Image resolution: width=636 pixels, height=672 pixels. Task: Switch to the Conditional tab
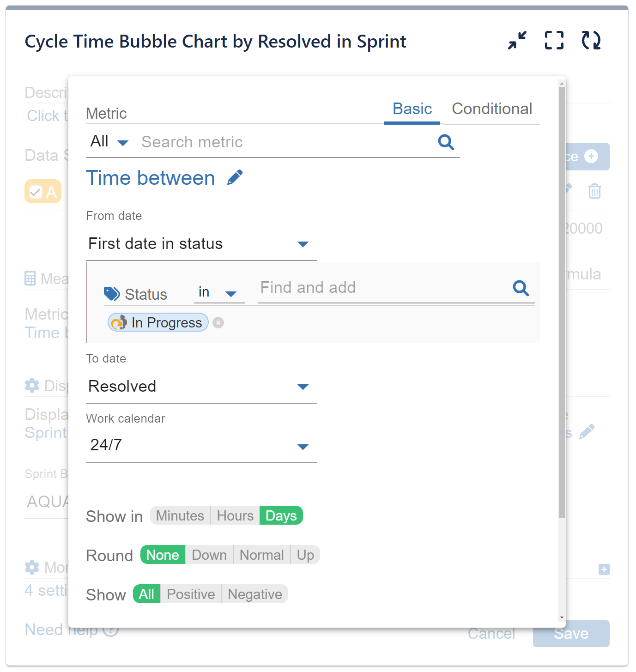492,109
